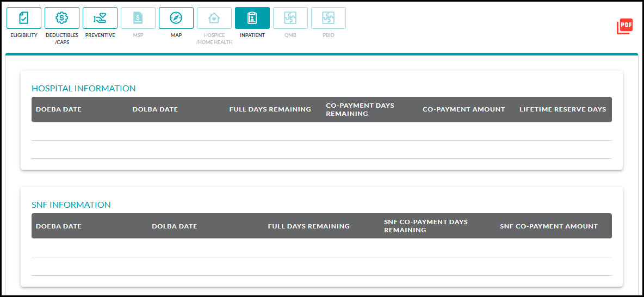Open the QMB puzzle icon

290,18
